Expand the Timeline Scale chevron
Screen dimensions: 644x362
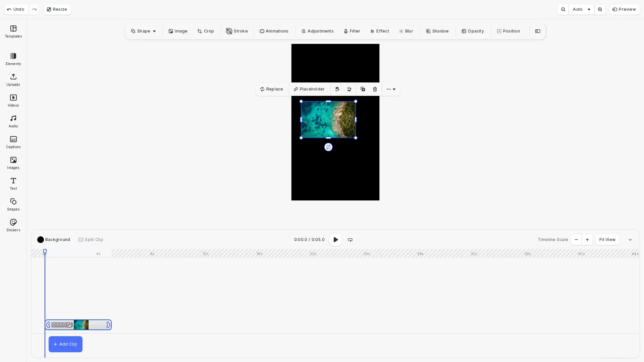(x=630, y=240)
